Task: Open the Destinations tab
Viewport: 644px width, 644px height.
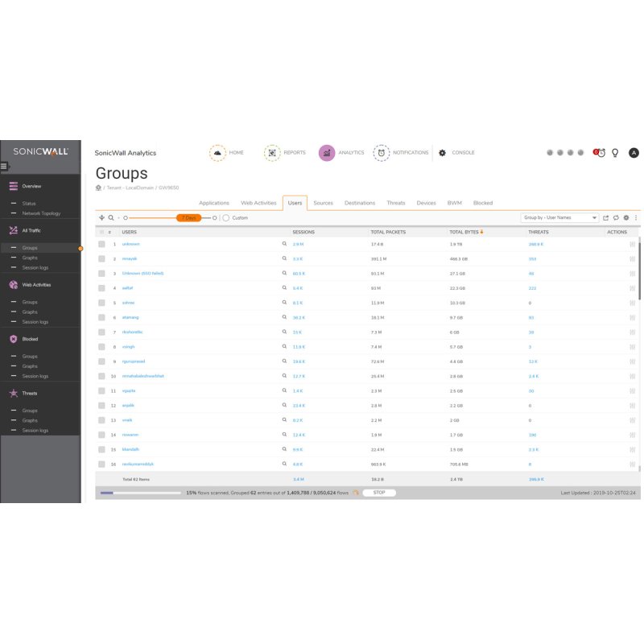Action: 359,202
